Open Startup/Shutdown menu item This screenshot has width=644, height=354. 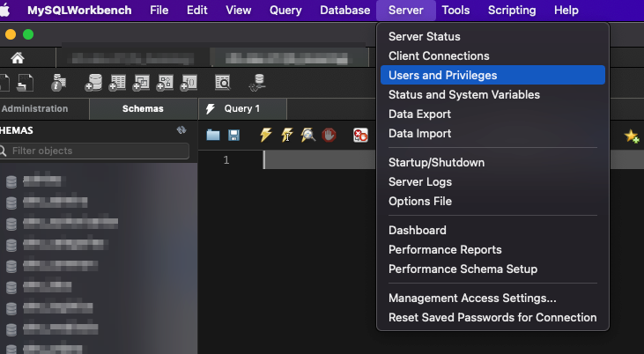pos(492,162)
